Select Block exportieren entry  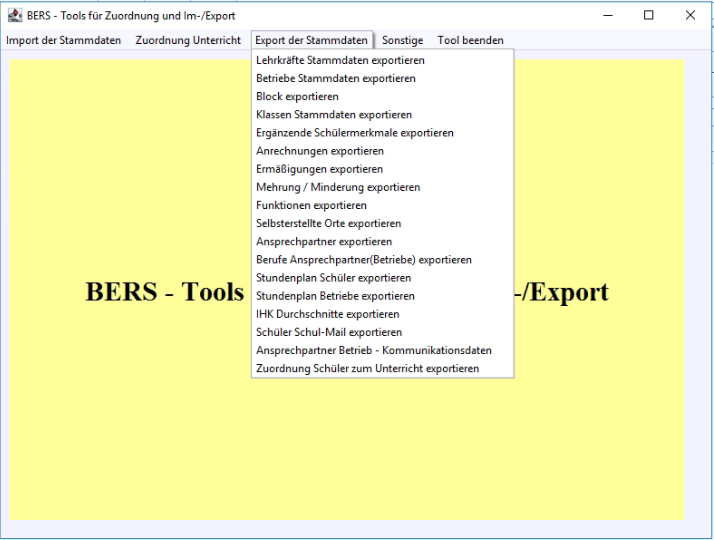pos(297,97)
